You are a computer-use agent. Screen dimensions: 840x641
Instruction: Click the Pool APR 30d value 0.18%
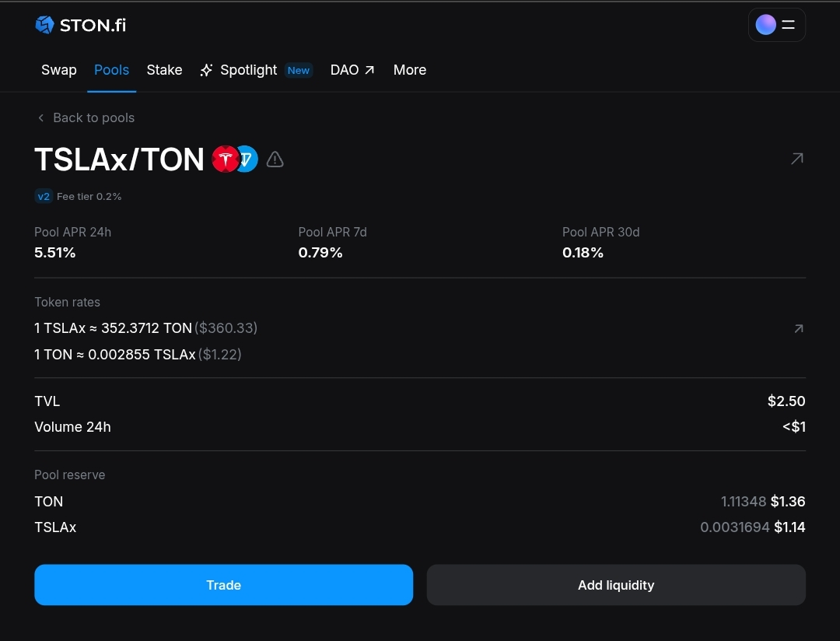[x=583, y=253]
